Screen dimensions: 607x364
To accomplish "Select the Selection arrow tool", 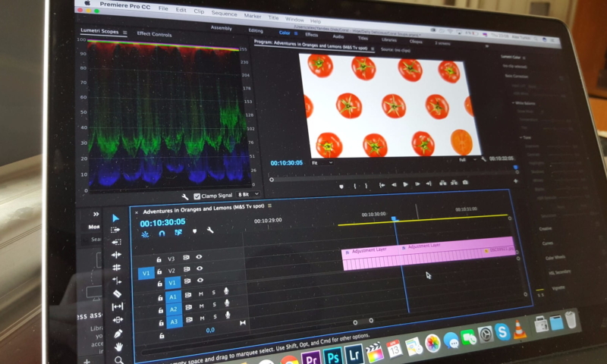I will coord(116,218).
